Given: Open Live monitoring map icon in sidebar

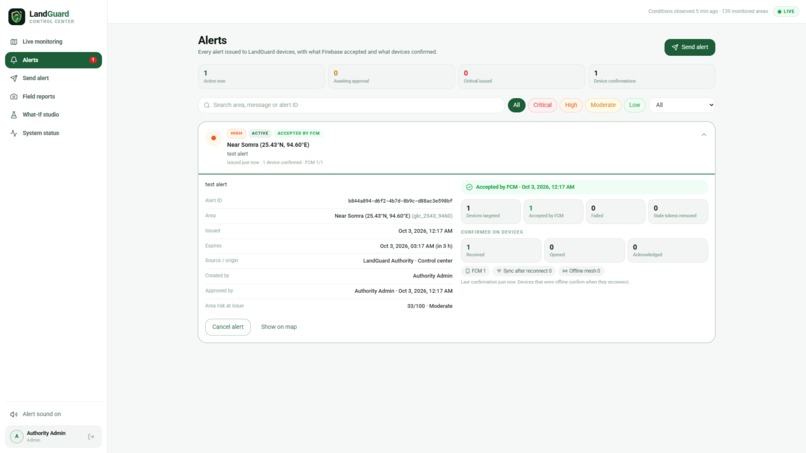Looking at the screenshot, I should pos(14,42).
